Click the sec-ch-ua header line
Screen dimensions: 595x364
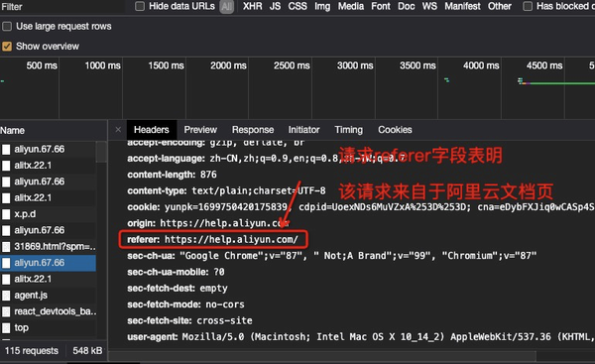tap(332, 256)
